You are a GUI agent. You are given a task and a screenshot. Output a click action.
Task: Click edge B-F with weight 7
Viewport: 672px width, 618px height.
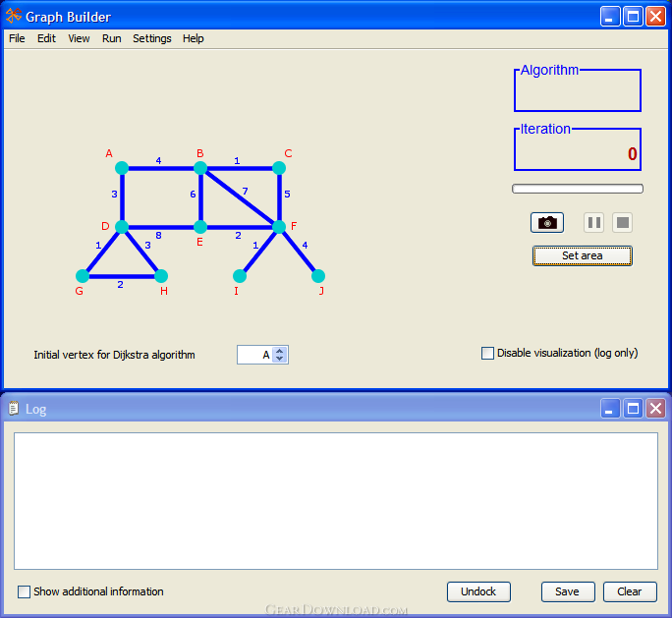[x=240, y=197]
